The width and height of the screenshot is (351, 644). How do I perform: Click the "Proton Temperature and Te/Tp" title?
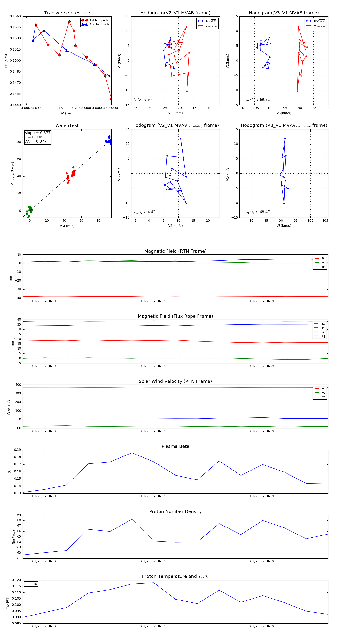pos(175,576)
